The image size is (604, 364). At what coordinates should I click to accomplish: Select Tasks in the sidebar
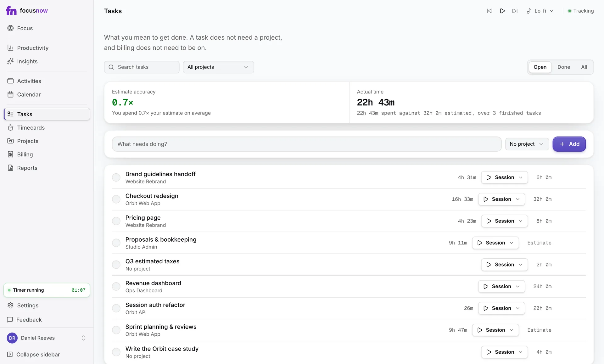(x=47, y=114)
